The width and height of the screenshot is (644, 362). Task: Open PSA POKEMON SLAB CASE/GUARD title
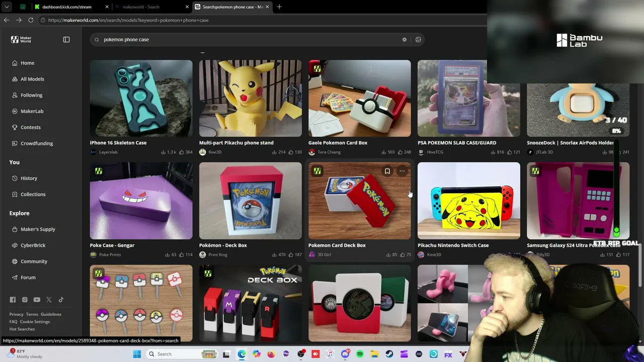click(x=457, y=143)
